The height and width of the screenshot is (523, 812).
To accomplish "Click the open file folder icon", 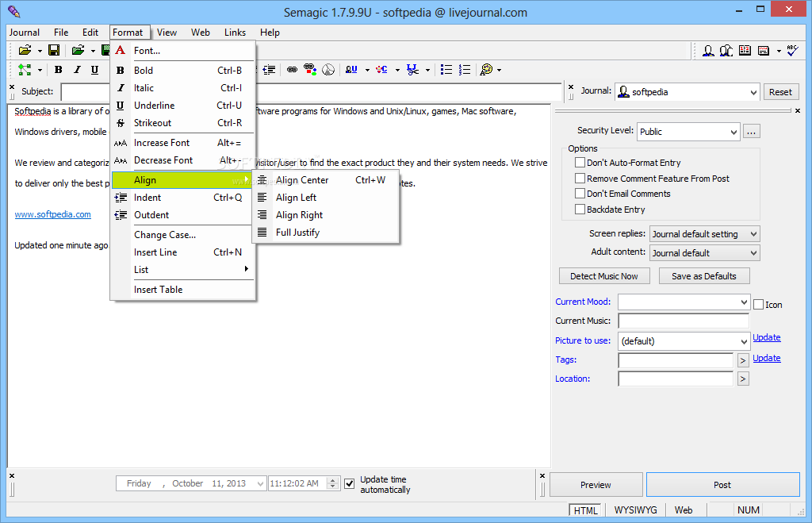I will click(25, 50).
